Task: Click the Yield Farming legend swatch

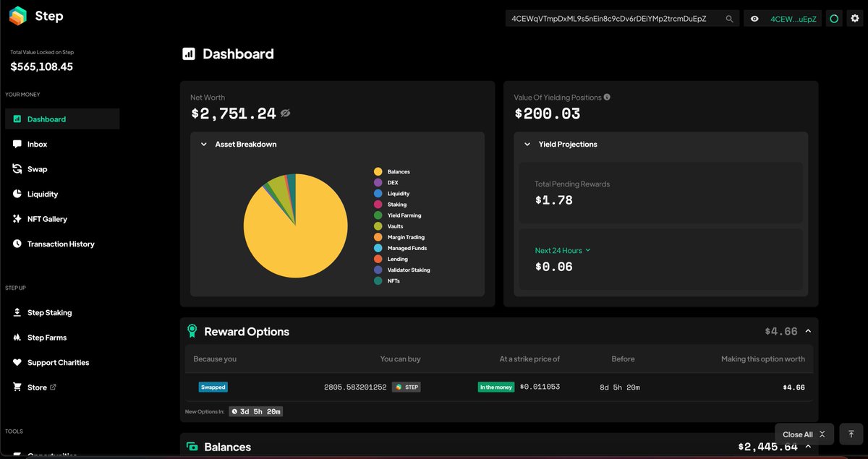Action: pyautogui.click(x=378, y=215)
